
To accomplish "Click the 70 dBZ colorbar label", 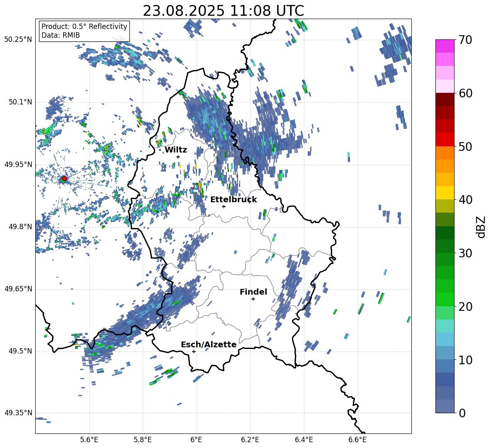I will (x=465, y=40).
